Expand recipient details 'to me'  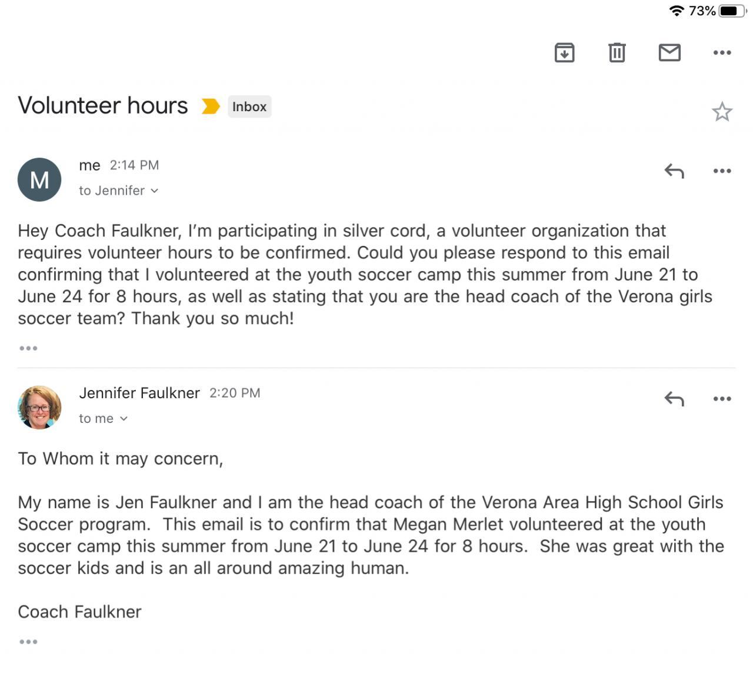103,418
